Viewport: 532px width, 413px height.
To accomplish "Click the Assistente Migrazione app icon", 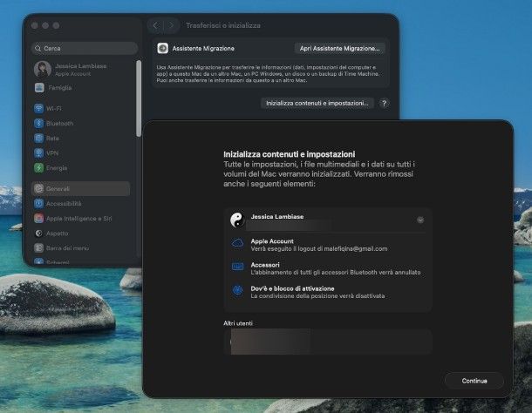I will (163, 49).
